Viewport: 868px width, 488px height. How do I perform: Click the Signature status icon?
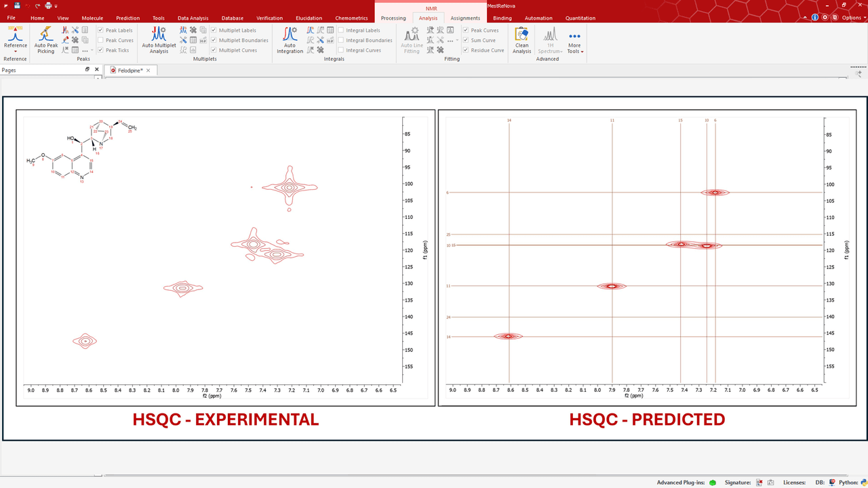pyautogui.click(x=759, y=483)
